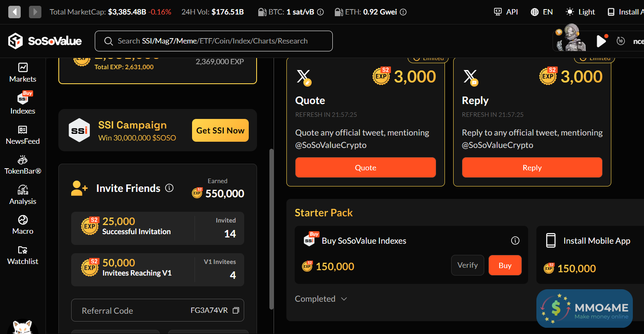The height and width of the screenshot is (334, 644).
Task: Go to NewsFeed in the sidebar
Action: pos(23,135)
